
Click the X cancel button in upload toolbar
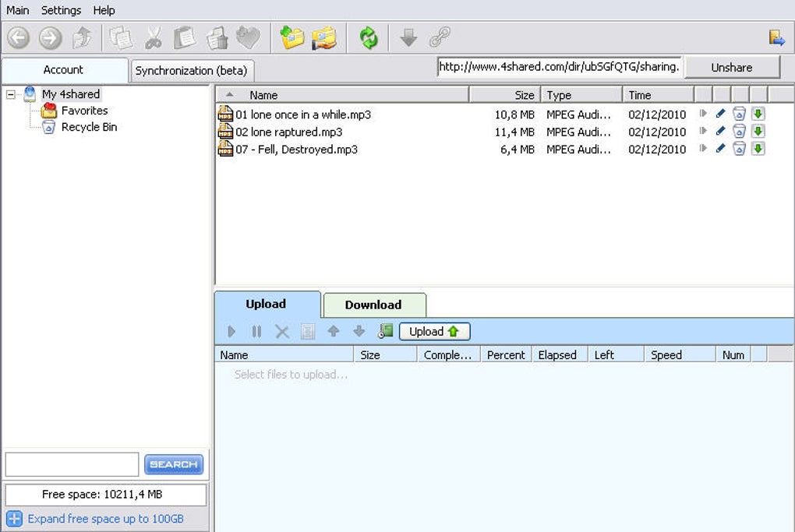coord(282,332)
